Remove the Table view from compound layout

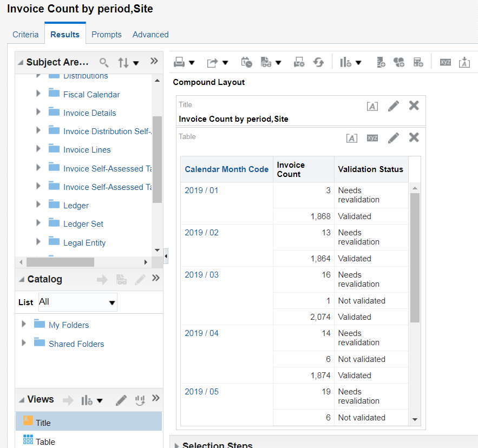click(414, 137)
